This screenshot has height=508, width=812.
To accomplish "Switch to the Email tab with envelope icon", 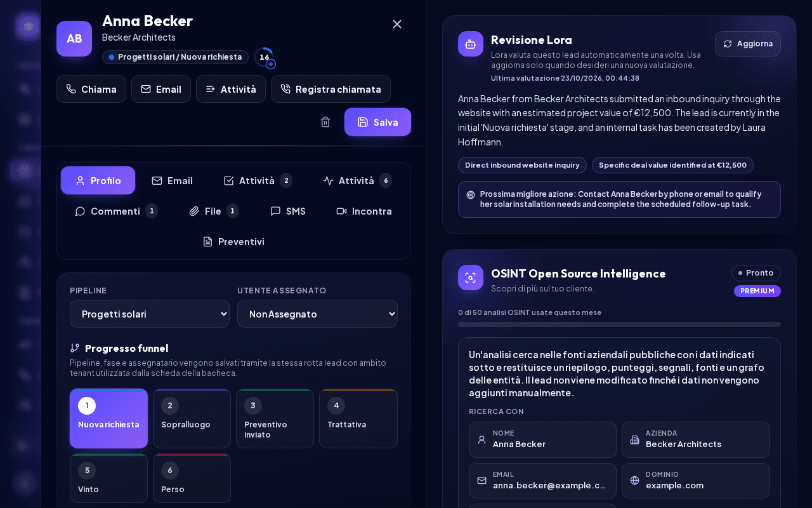I will [172, 180].
